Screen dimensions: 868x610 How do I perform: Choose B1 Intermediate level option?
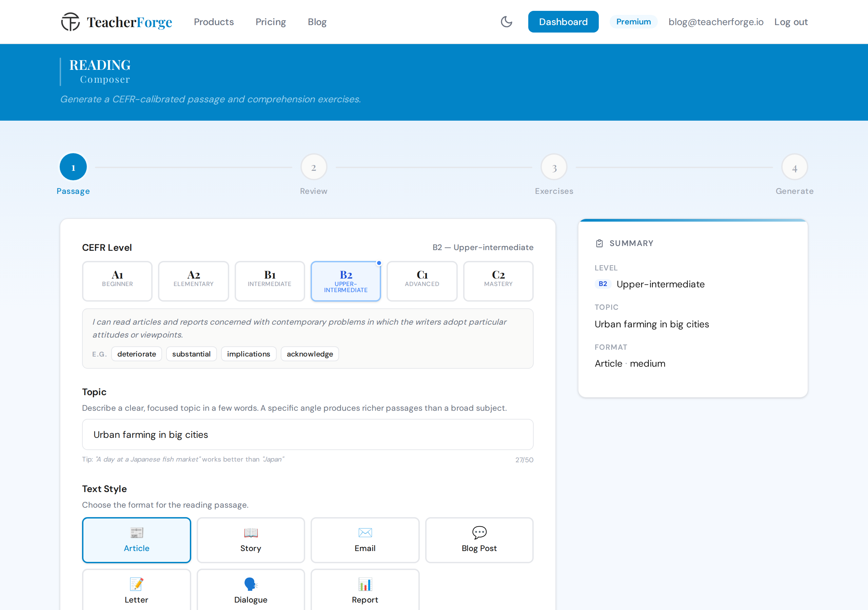tap(270, 281)
